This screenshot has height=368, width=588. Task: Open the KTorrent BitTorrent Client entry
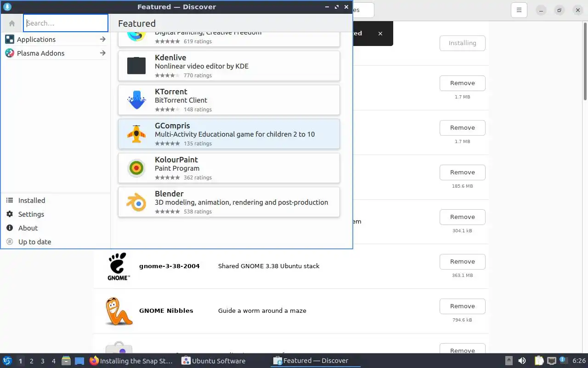(229, 100)
